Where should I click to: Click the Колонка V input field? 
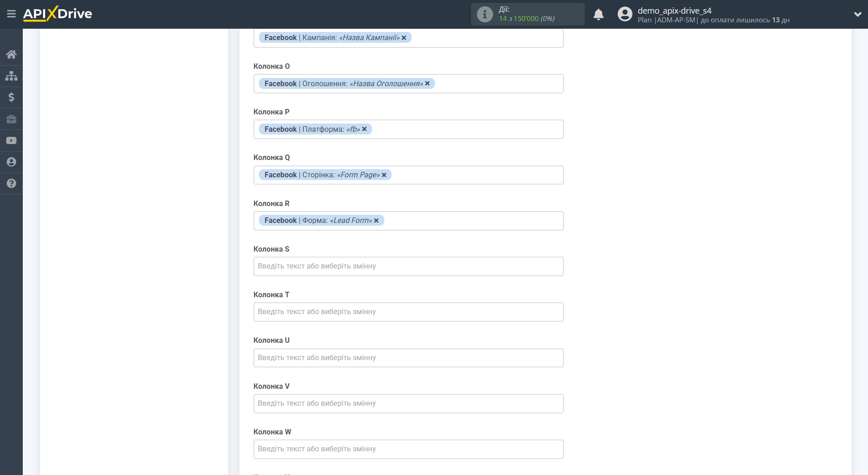[408, 403]
